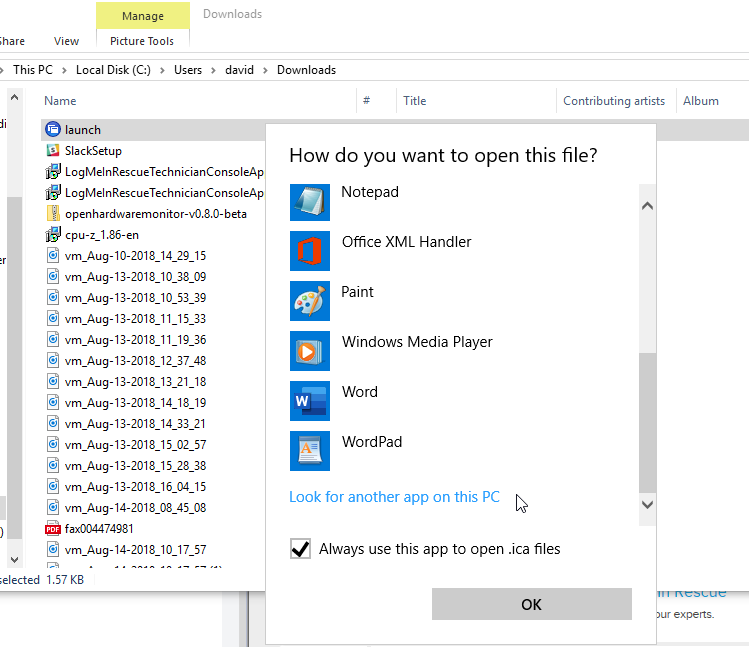Select the Notepad app icon
749x647 pixels.
pos(309,201)
